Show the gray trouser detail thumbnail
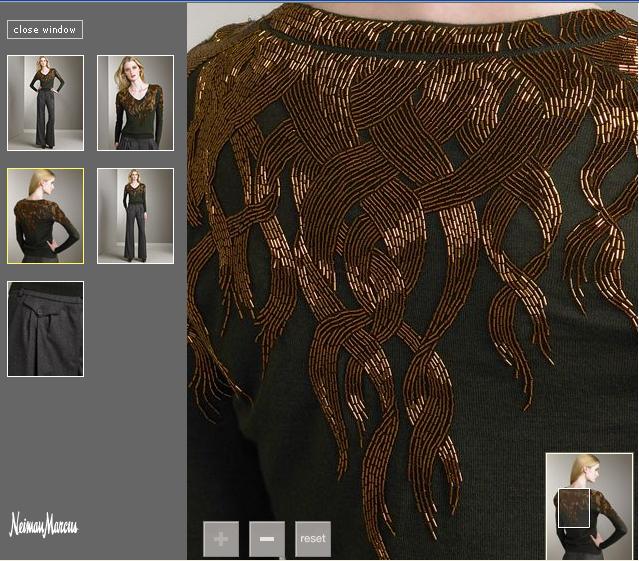The image size is (639, 561). [45, 329]
